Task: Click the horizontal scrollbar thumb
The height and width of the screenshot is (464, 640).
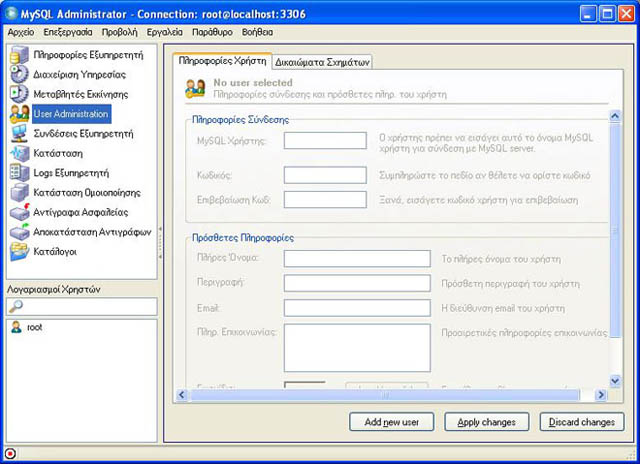Action: tap(384, 395)
